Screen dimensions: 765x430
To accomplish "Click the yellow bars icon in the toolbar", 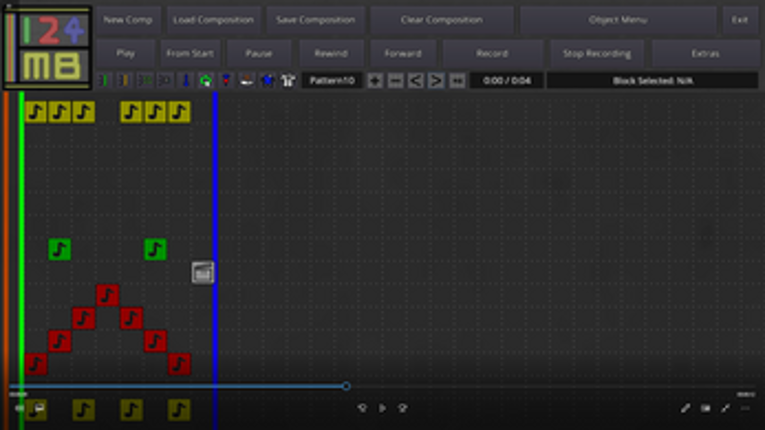I will 124,81.
